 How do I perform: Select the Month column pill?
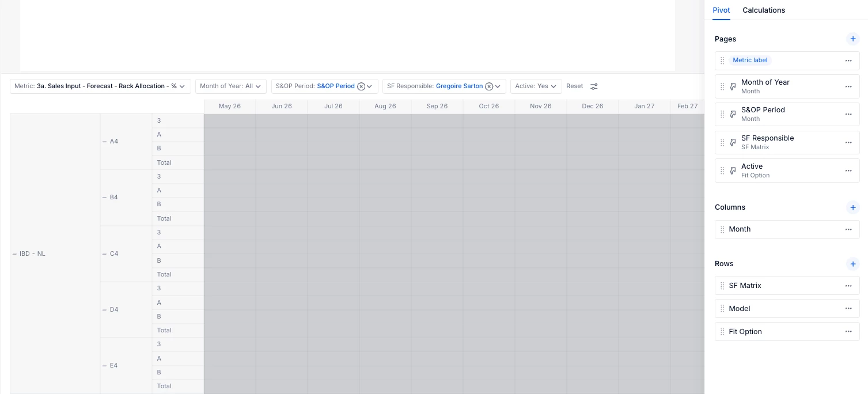787,229
